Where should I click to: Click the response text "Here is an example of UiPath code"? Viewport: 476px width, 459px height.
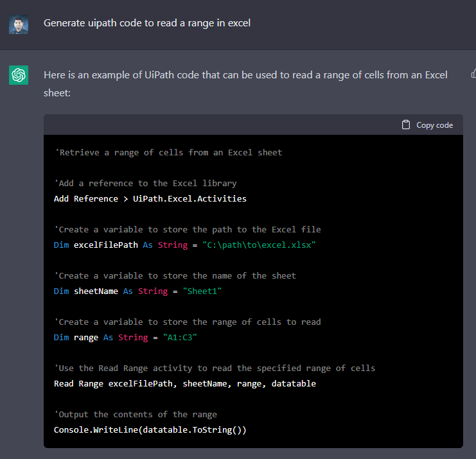[x=121, y=75]
